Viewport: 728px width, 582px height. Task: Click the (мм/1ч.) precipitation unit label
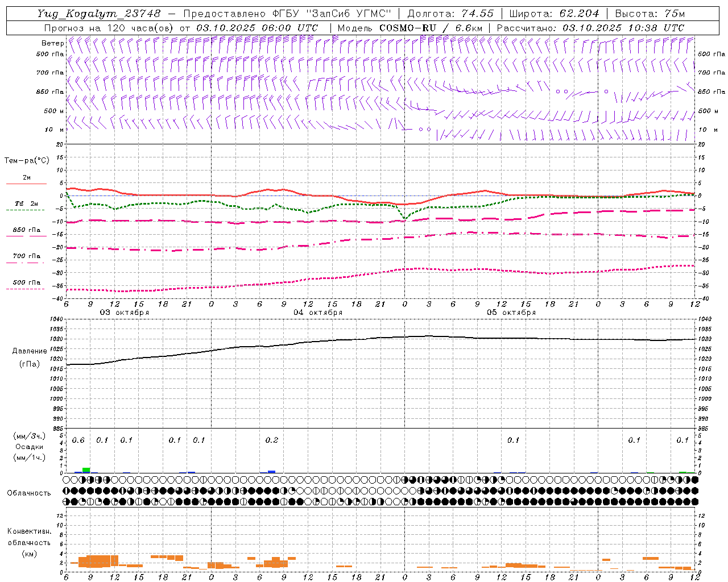coord(29,458)
